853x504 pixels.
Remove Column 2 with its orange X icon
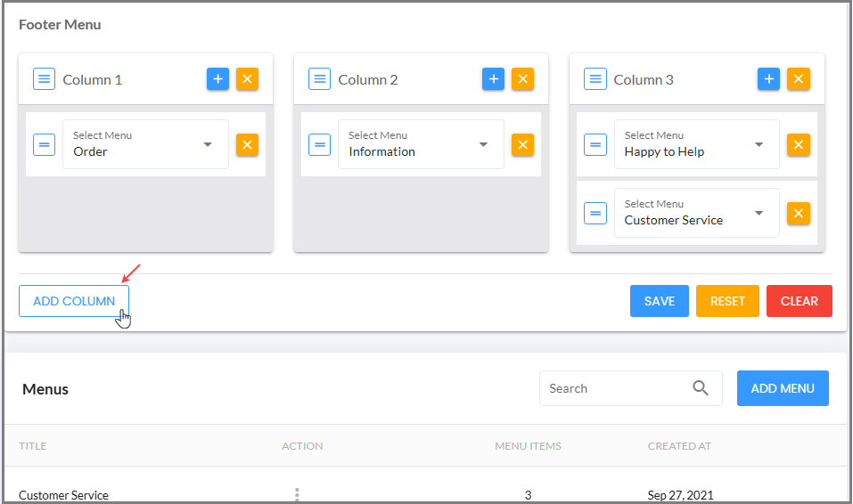[522, 79]
